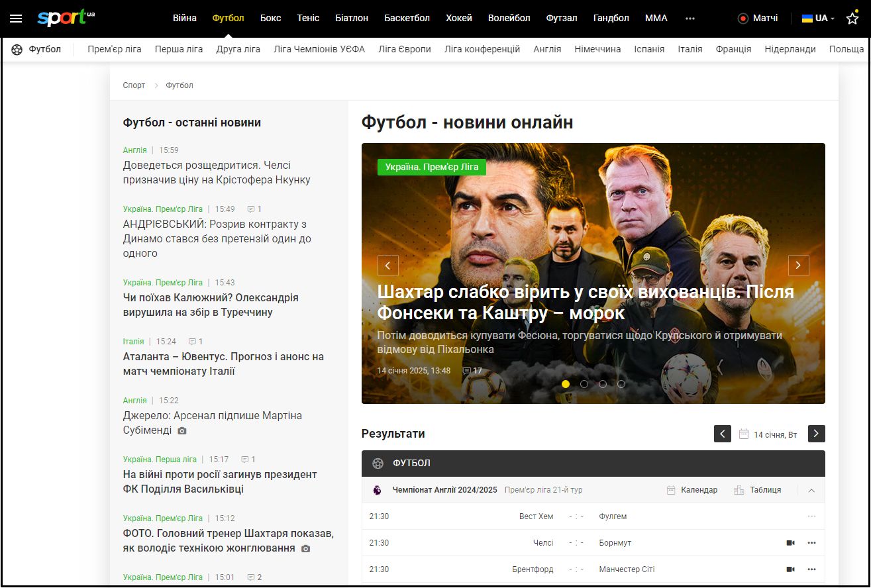This screenshot has width=871, height=588.
Task: Open the Ліга Європи tab
Action: (x=404, y=49)
